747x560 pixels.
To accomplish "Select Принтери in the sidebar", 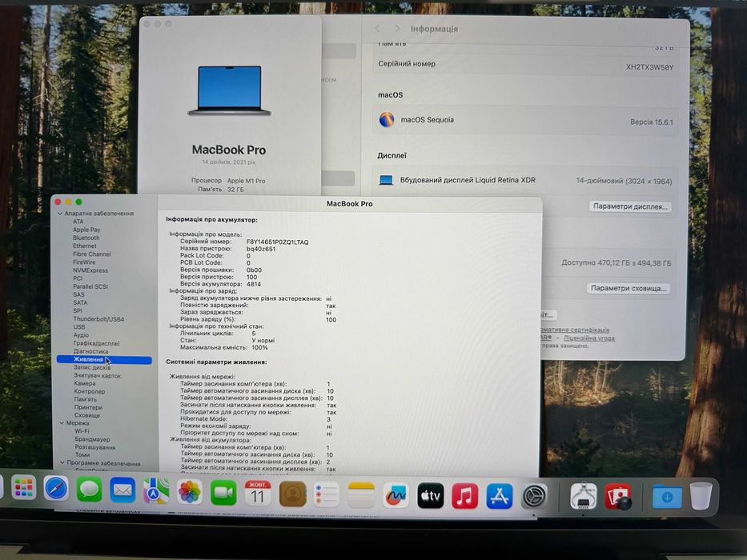I will tap(88, 407).
